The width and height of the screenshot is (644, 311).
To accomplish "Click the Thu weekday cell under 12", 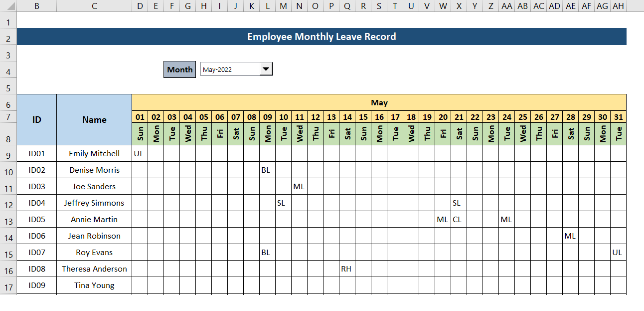I will (315, 134).
